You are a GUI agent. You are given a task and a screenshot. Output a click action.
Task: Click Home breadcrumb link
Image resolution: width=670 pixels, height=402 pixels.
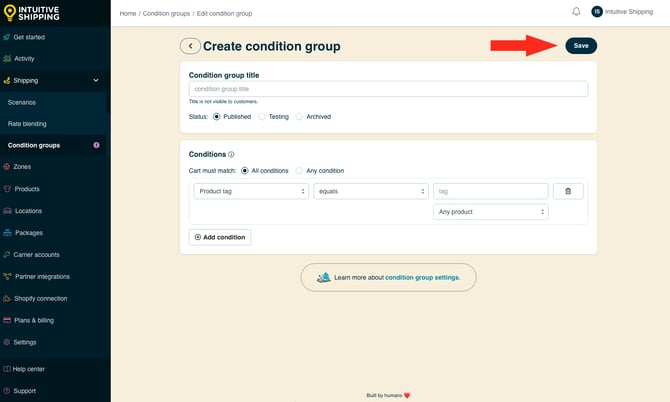coord(128,14)
